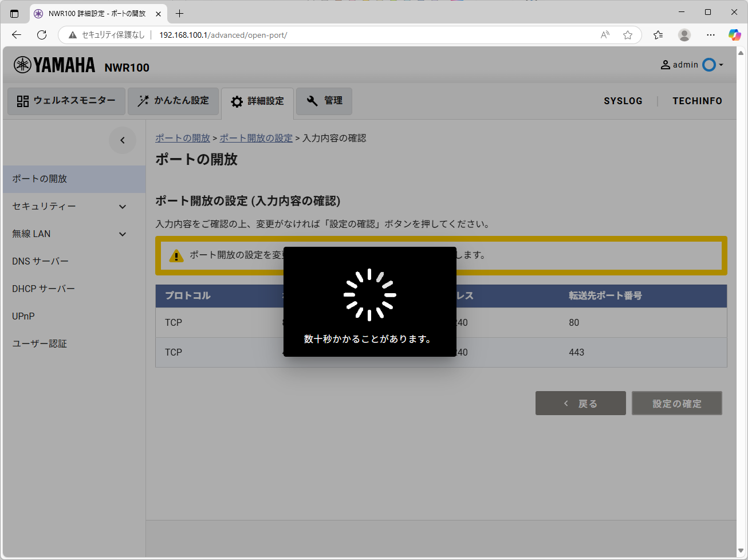The height and width of the screenshot is (560, 748).
Task: Click the browser profile avatar icon
Action: [x=684, y=35]
